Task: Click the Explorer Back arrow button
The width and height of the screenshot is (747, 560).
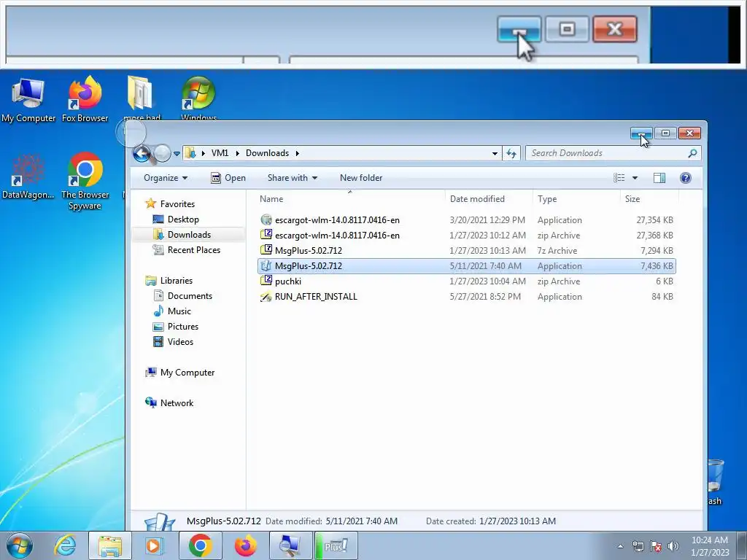Action: (x=142, y=153)
